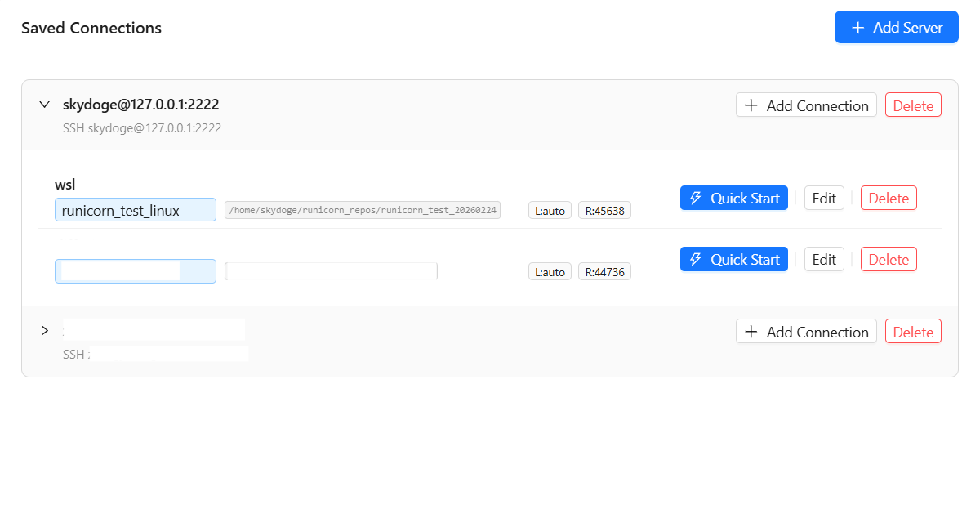Click lightning icon on runicorn_test_linux Quick Start

coord(696,198)
